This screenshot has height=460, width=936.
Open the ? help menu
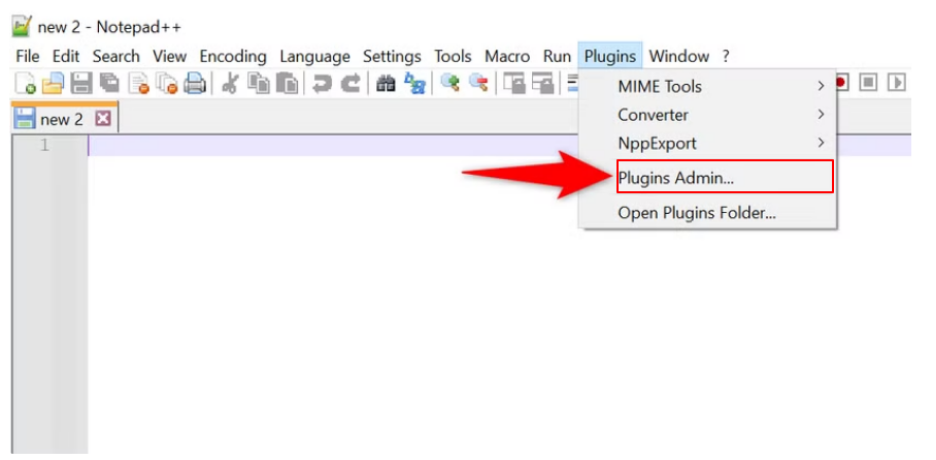pyautogui.click(x=725, y=57)
